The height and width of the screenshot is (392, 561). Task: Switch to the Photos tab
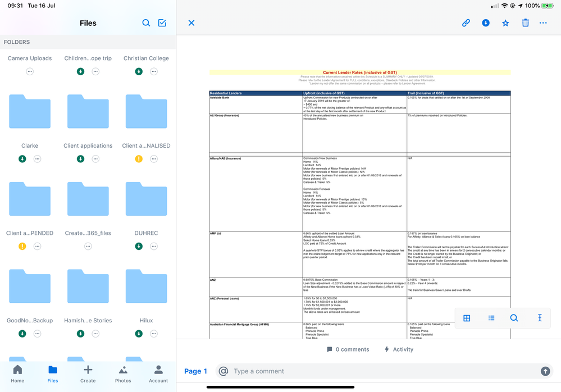click(123, 374)
